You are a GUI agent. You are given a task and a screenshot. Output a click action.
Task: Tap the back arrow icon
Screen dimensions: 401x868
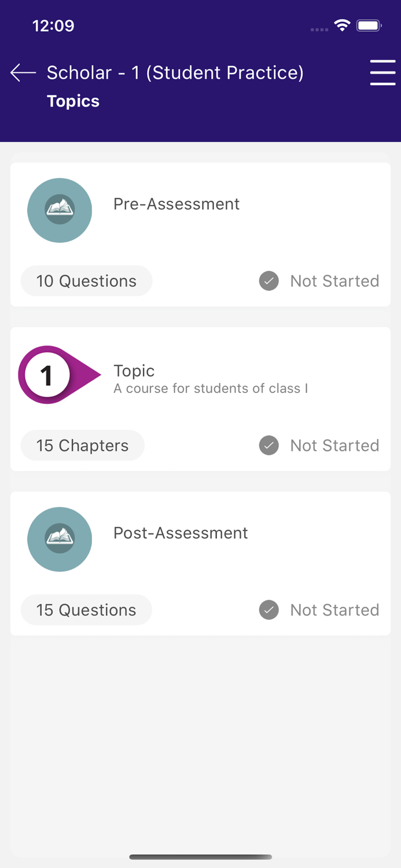click(23, 73)
